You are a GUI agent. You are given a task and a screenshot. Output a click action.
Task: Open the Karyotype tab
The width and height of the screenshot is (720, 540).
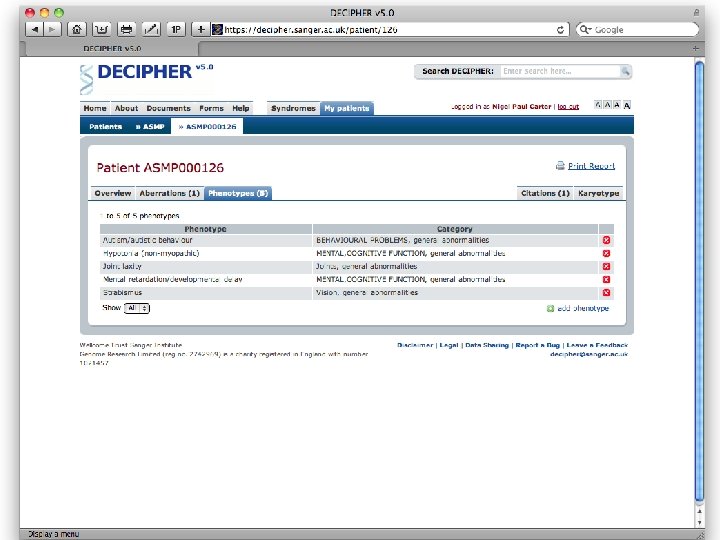coord(598,193)
